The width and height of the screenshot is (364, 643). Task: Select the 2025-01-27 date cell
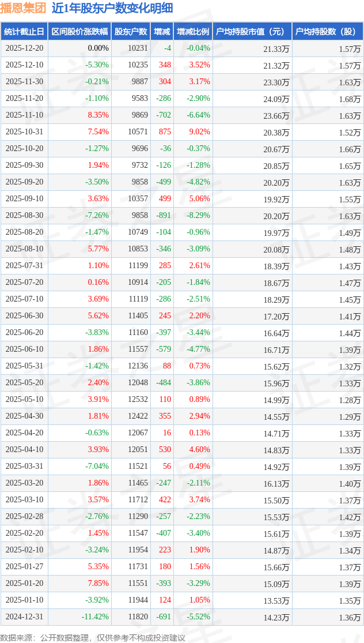click(24, 567)
